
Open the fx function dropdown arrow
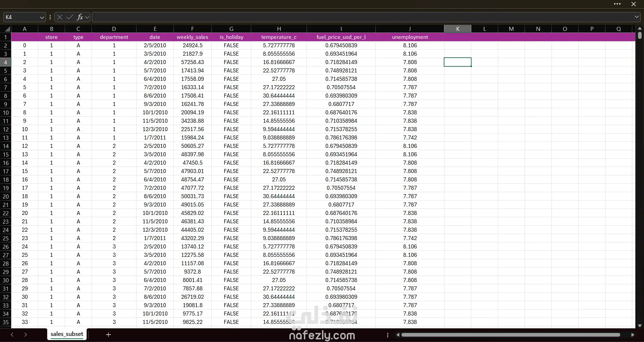(x=87, y=17)
